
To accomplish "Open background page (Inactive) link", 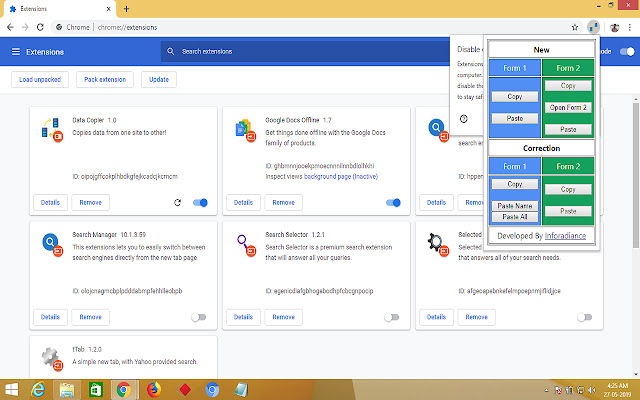I will click(341, 176).
